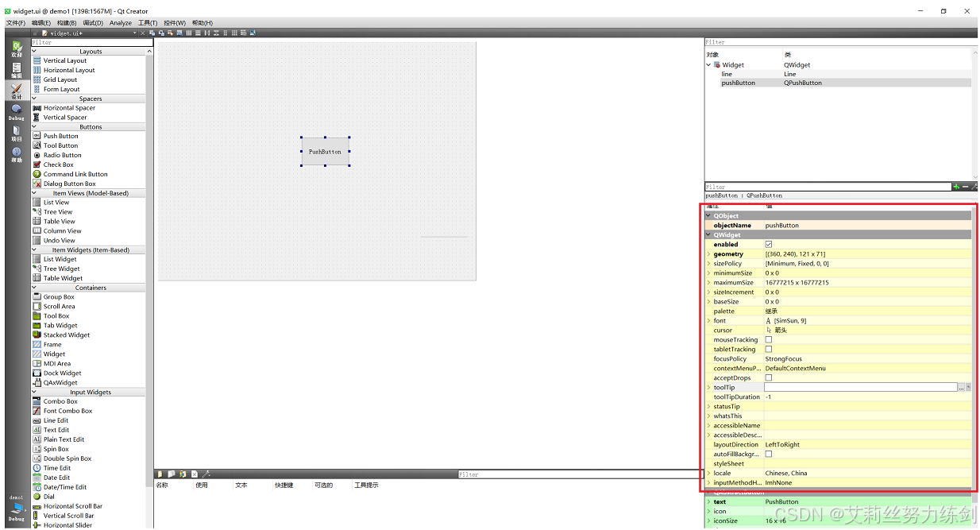Focus the widget box Filter field
Screen dimensions: 980x530
tap(91, 42)
